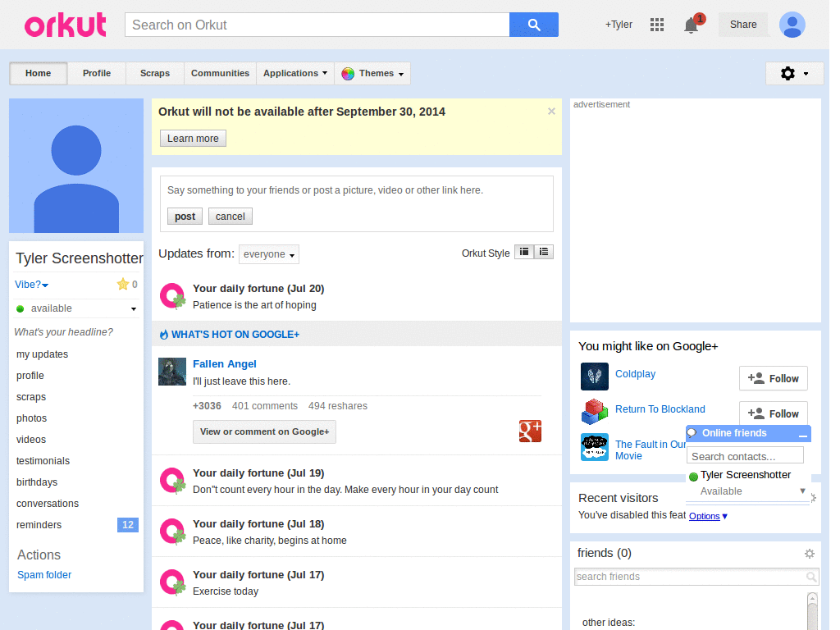
Task: Open Recent visitors Options dropdown
Action: [708, 516]
